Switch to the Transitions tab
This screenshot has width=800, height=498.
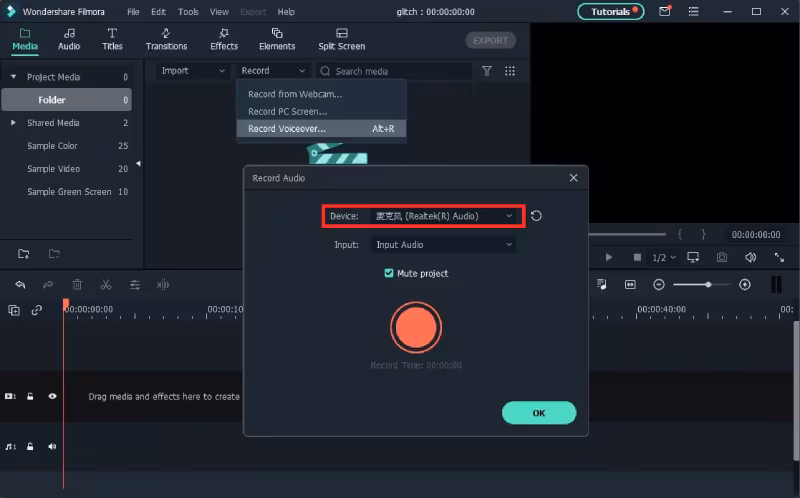166,39
